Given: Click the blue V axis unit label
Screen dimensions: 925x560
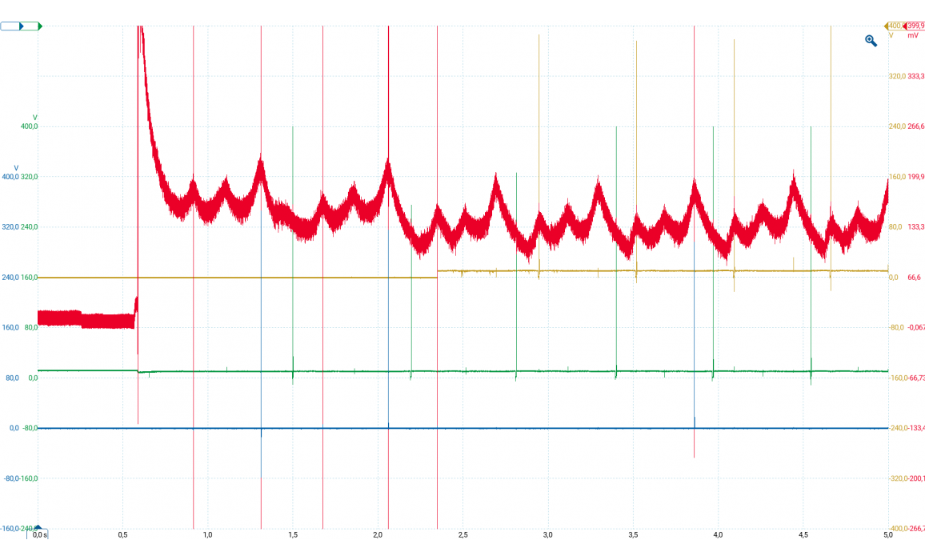Looking at the screenshot, I should pyautogui.click(x=16, y=167).
